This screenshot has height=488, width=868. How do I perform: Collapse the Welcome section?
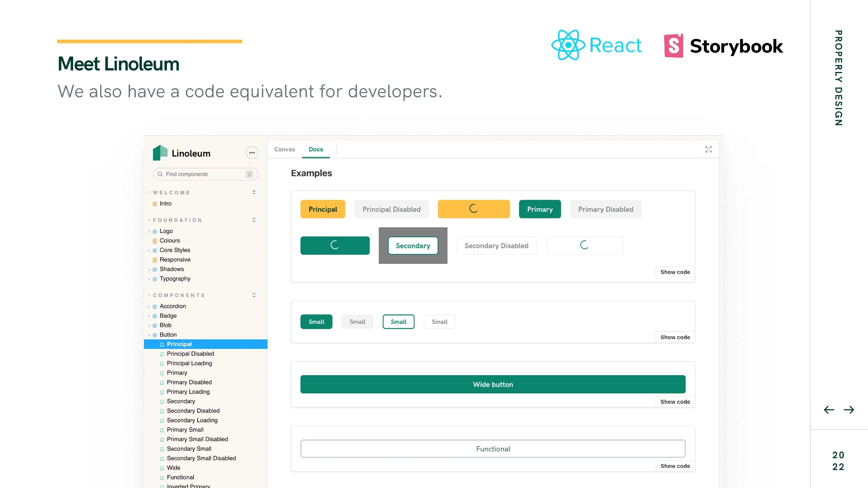(254, 192)
